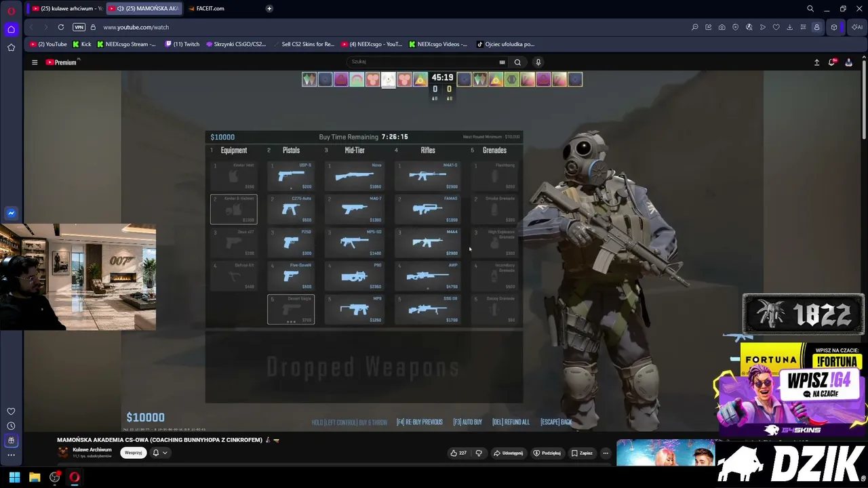Reload the page in Opera
Viewport: 868px width, 488px height.
point(61,27)
